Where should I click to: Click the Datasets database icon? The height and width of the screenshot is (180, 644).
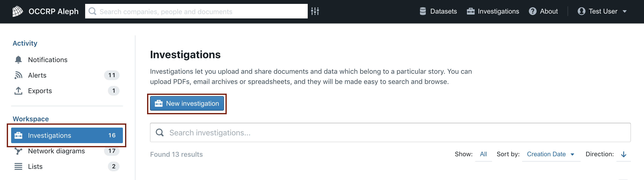[423, 11]
